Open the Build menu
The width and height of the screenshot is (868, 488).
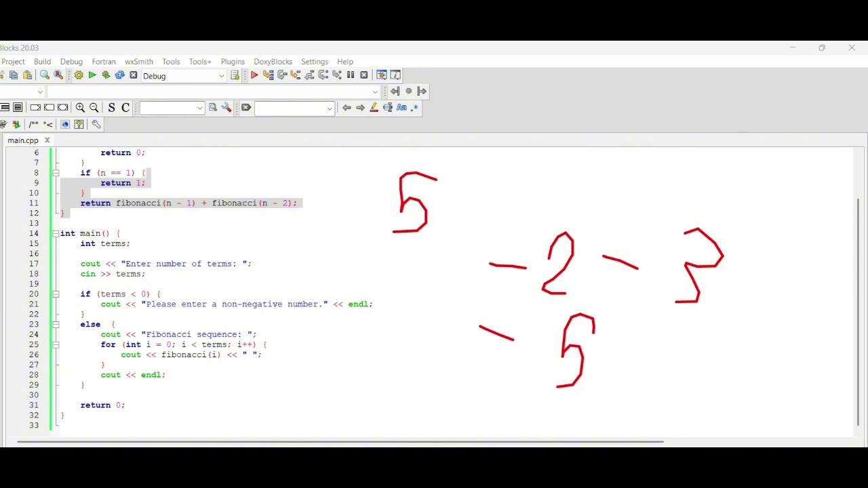tap(42, 62)
